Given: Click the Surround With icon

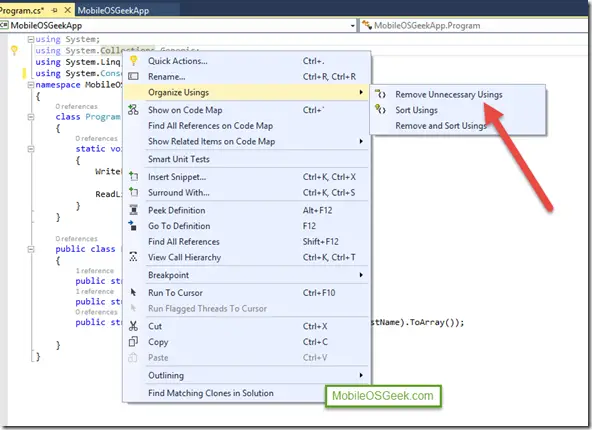Looking at the screenshot, I should 133,192.
